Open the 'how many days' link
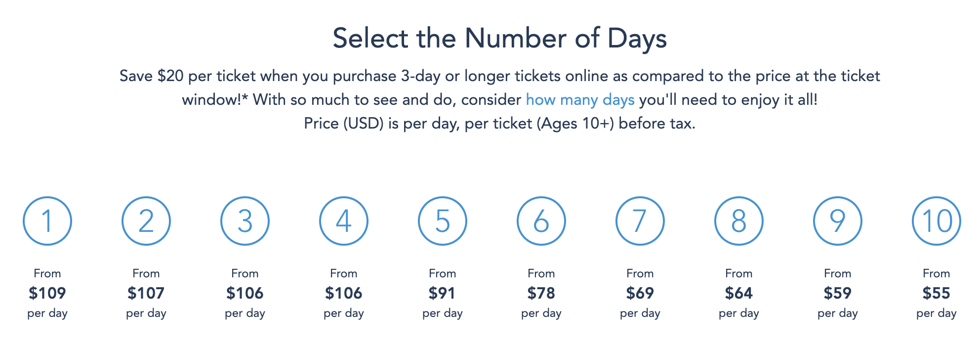This screenshot has width=980, height=352. pos(580,100)
